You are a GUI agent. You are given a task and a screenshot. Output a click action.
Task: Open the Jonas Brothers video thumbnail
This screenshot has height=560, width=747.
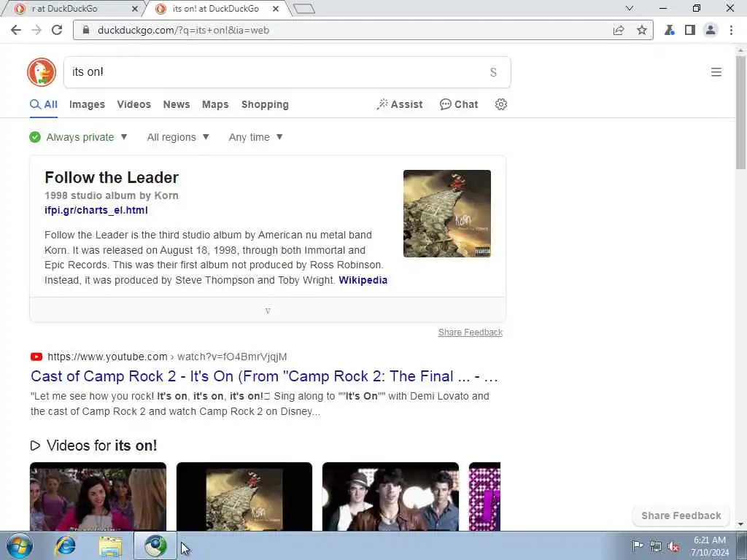(391, 497)
